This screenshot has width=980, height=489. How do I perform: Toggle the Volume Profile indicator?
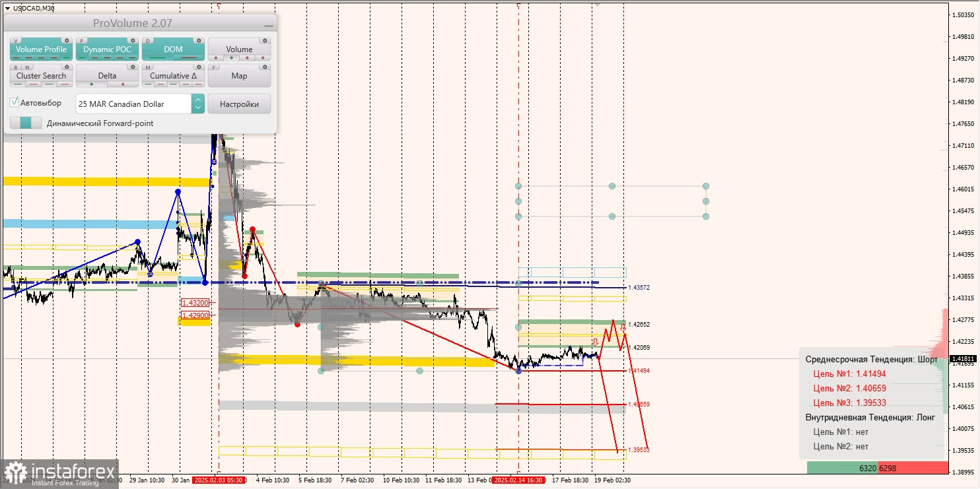[41, 49]
